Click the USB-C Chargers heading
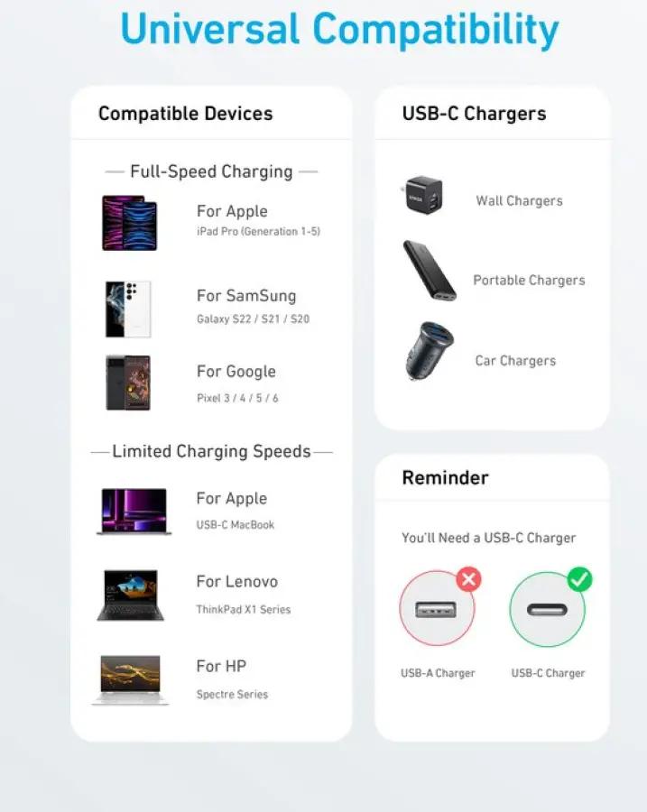Viewport: 647px width, 812px height. 474,114
